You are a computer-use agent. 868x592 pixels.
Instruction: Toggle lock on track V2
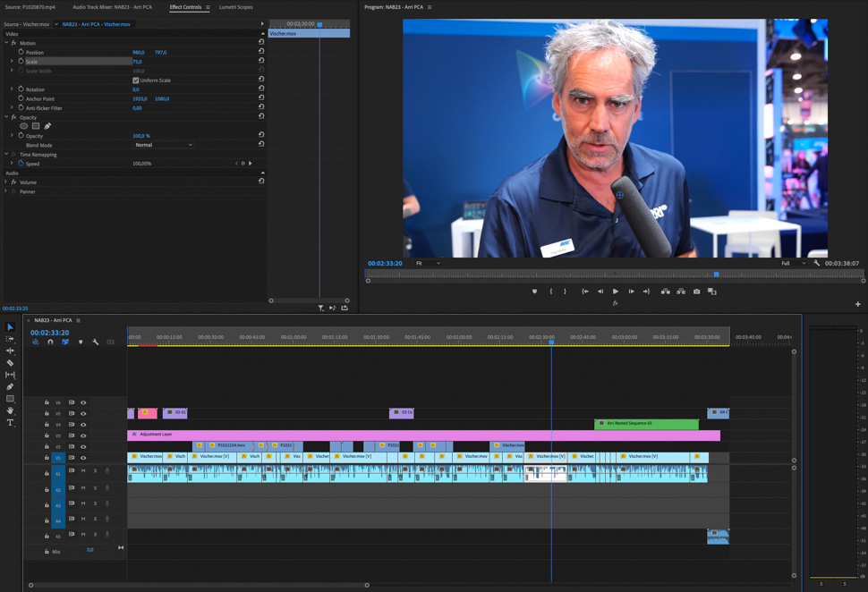47,447
